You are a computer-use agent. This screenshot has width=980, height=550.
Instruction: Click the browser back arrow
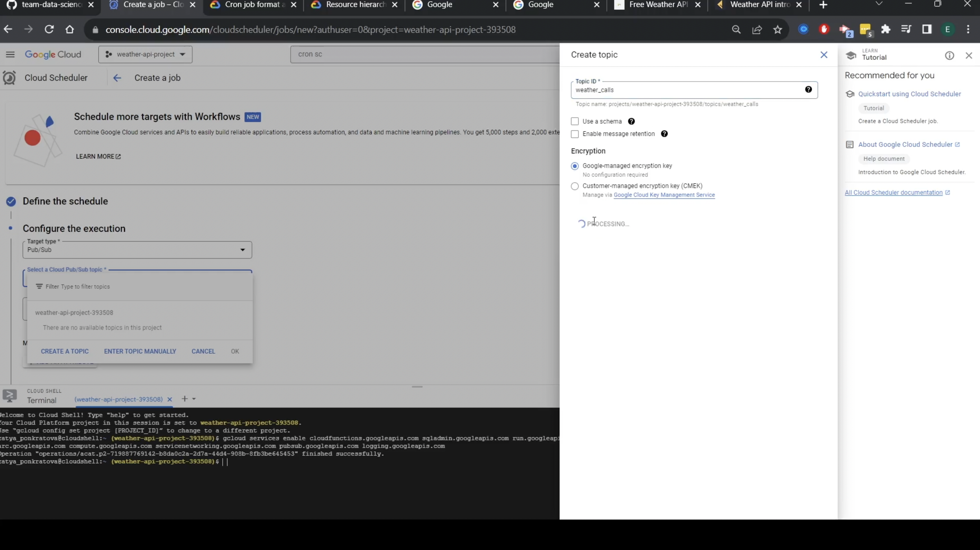pos(8,29)
